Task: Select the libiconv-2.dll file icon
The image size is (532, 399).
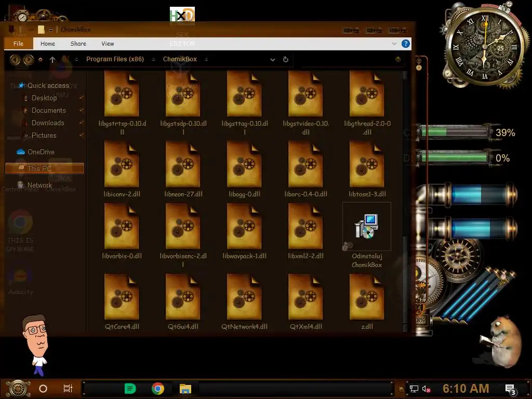Action: (x=122, y=164)
